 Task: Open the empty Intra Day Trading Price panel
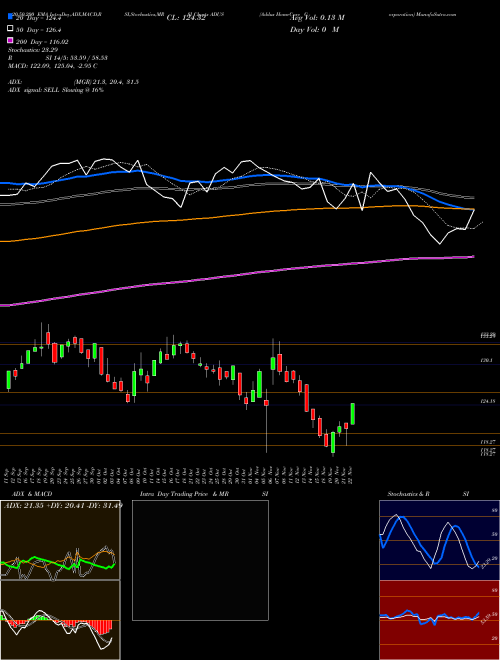pyautogui.click(x=200, y=560)
